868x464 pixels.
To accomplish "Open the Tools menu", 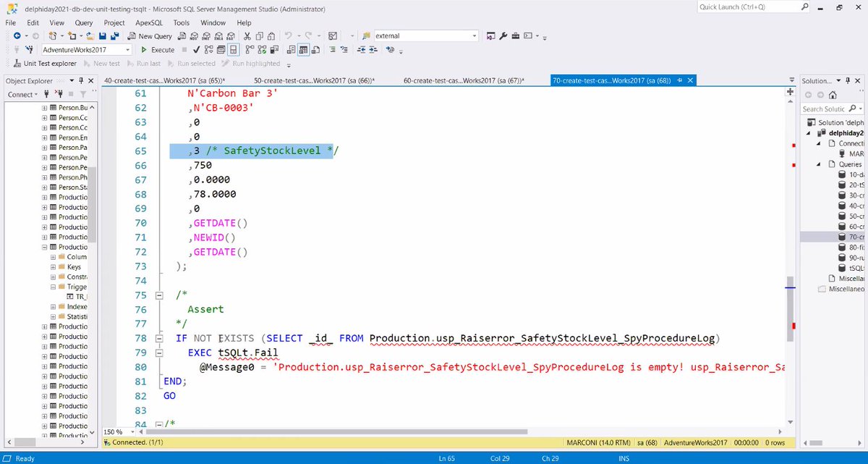I will tap(182, 22).
